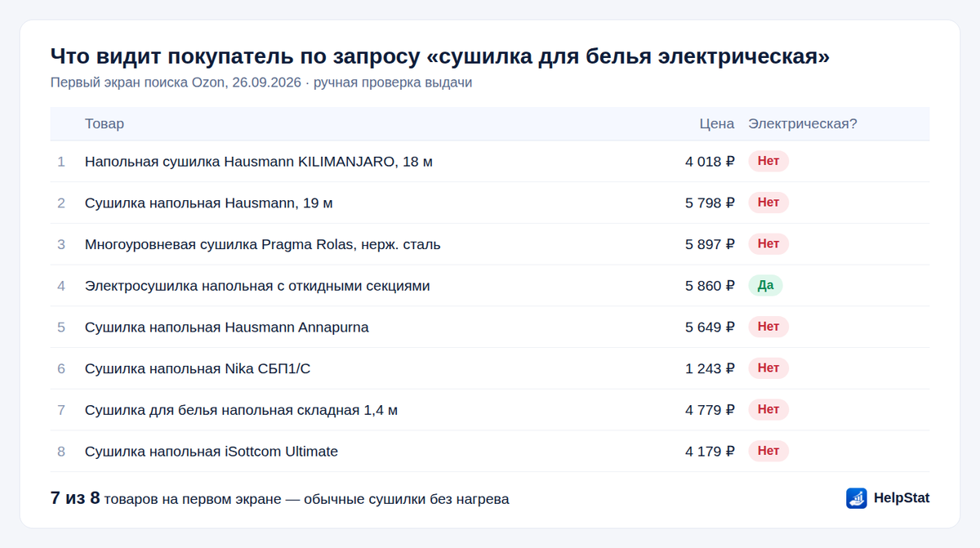Click "Многоуровневая сушилка Pragma Rolas, нерж. сталь"
The image size is (980, 548).
pos(263,244)
